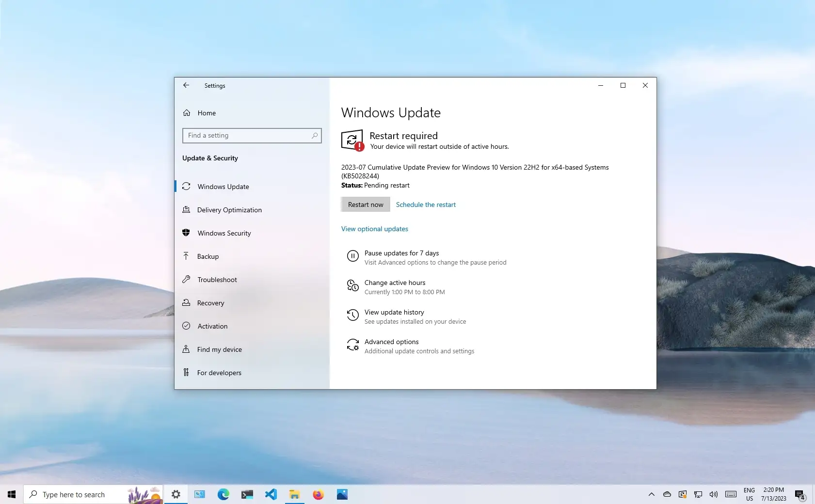Click the Find a setting search box
The width and height of the screenshot is (815, 504).
click(252, 136)
